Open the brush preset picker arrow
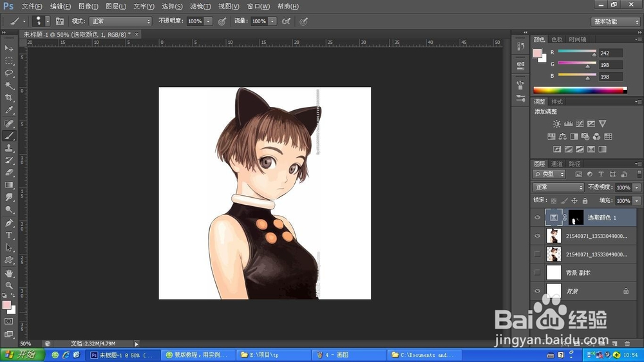 pyautogui.click(x=48, y=21)
